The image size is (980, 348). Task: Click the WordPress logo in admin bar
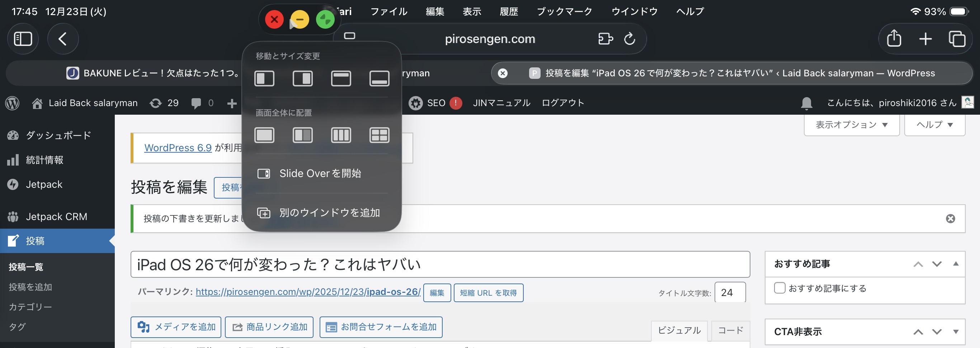point(12,103)
